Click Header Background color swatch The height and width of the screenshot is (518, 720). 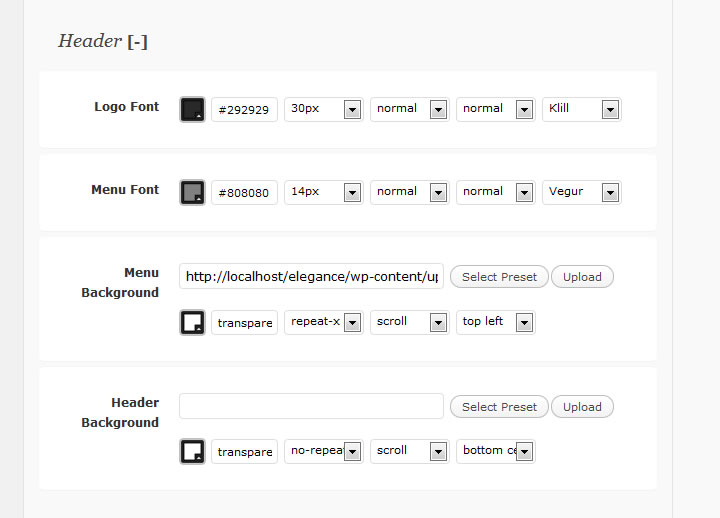192,451
